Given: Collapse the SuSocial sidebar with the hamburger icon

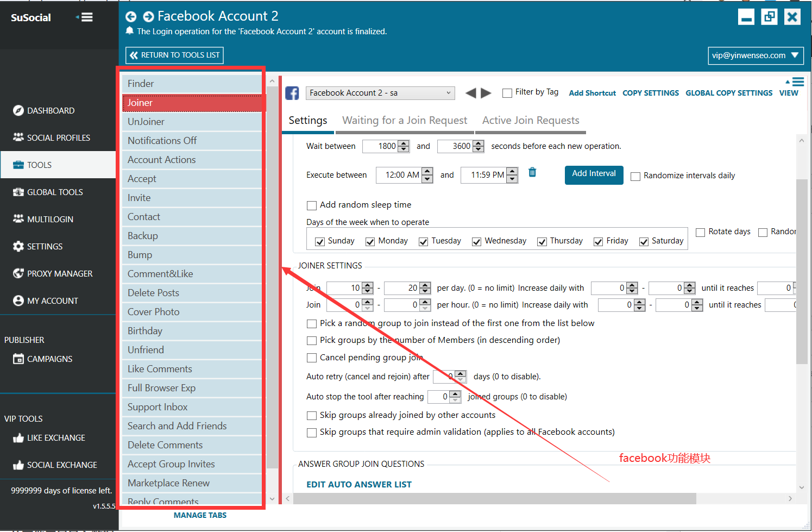Looking at the screenshot, I should tap(85, 17).
